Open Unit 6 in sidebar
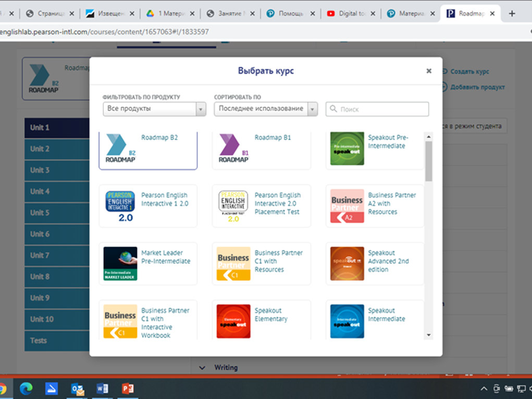 tap(57, 234)
